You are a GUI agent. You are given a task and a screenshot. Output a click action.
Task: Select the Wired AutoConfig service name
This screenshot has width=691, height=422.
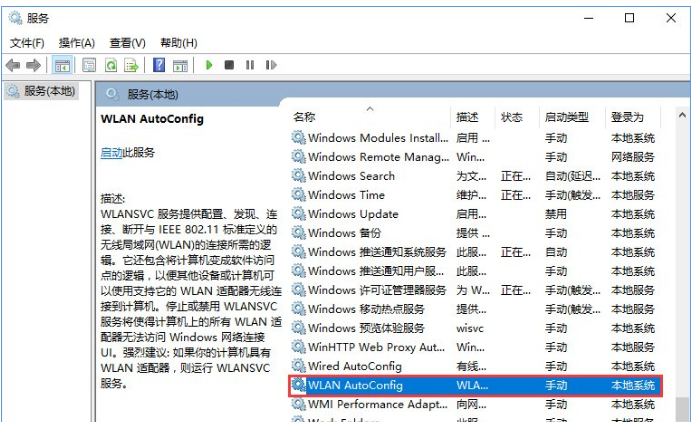[355, 366]
